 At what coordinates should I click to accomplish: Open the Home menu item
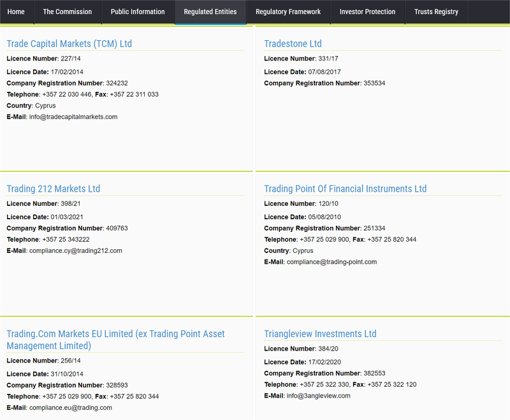point(16,11)
